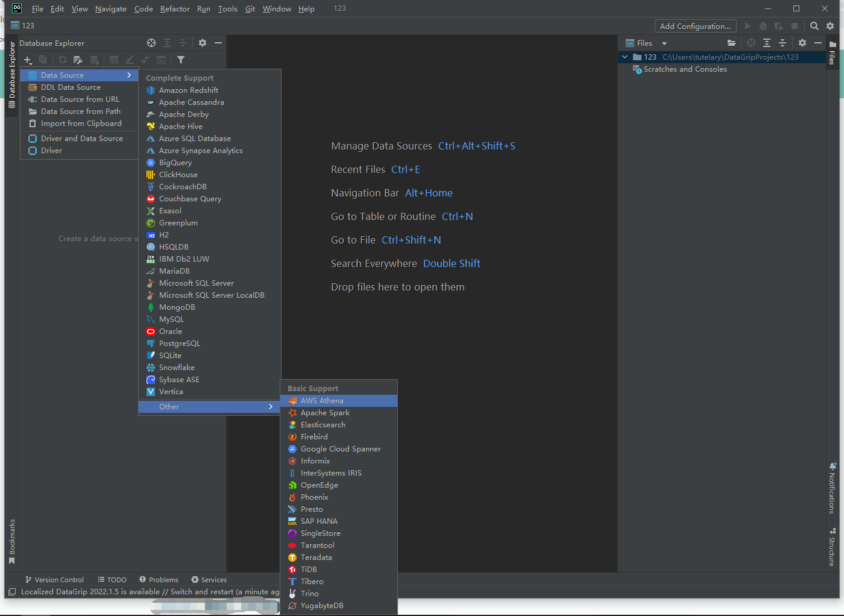Open the Tools menu
This screenshot has width=844, height=616.
coord(227,8)
